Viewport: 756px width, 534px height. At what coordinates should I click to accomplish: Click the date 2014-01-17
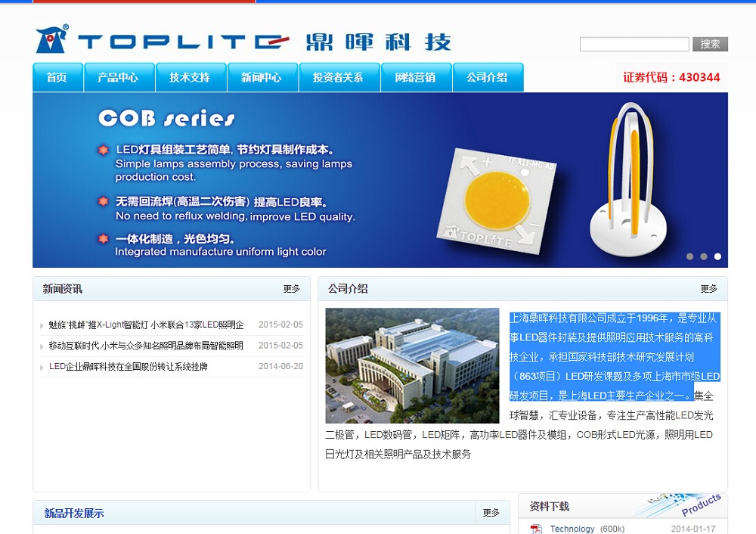693,529
